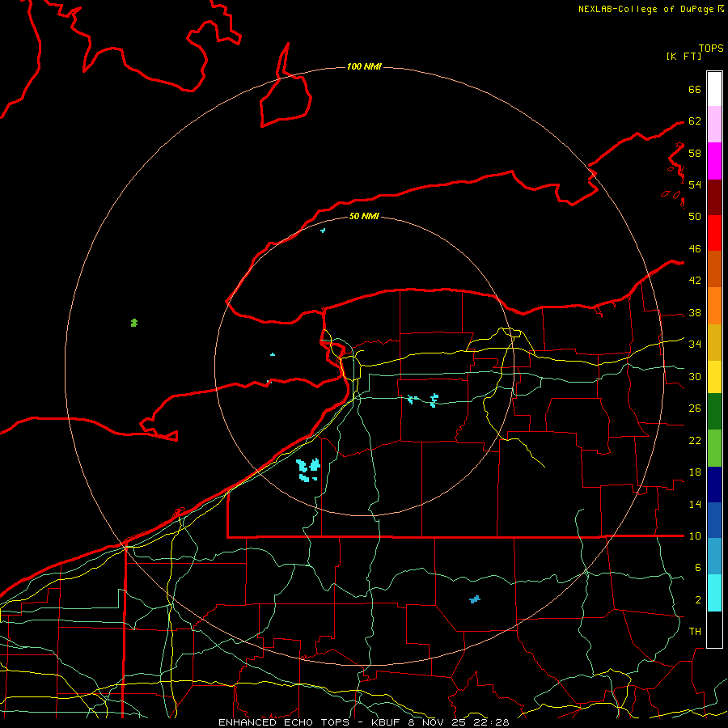Viewport: 728px width, 728px height.
Task: Click the "TH" legend label
Action: pos(695,632)
